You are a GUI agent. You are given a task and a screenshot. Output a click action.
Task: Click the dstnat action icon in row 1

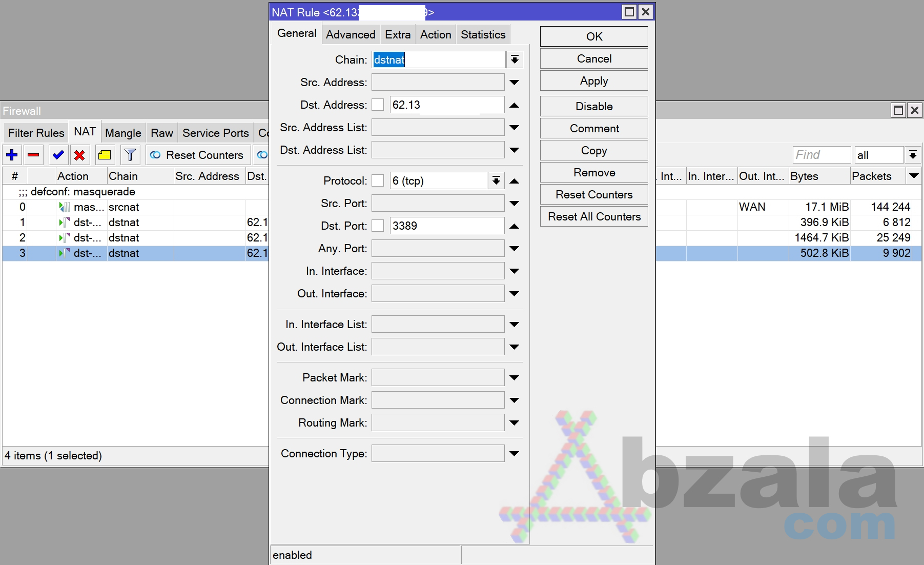(x=64, y=223)
